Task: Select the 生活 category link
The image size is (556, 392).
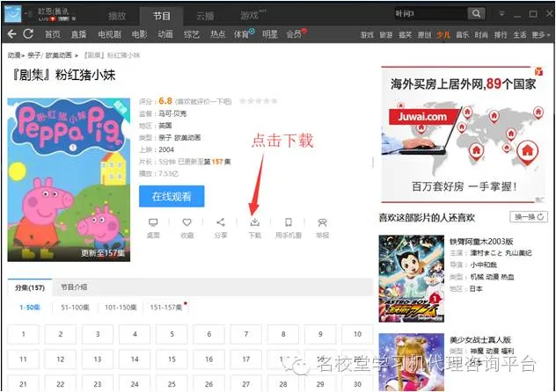Action: (x=519, y=34)
